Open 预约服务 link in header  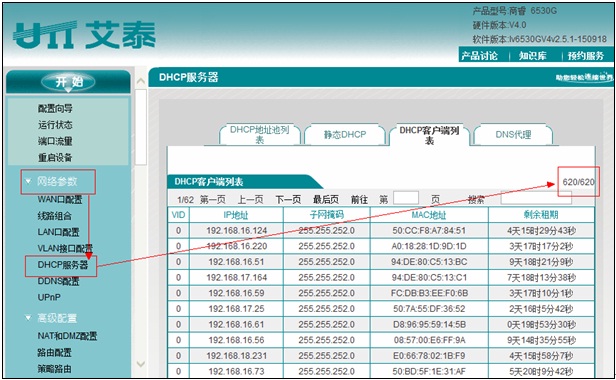585,56
